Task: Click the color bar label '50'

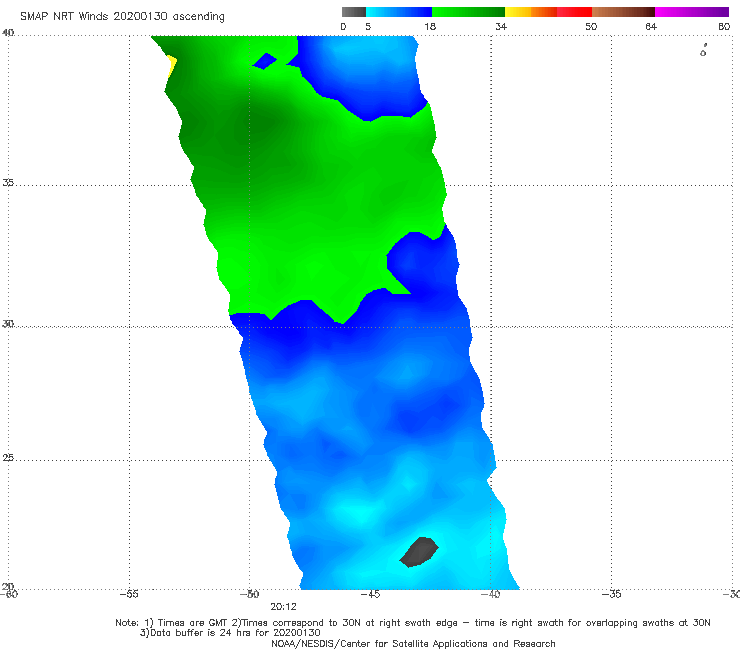Action: coord(591,26)
